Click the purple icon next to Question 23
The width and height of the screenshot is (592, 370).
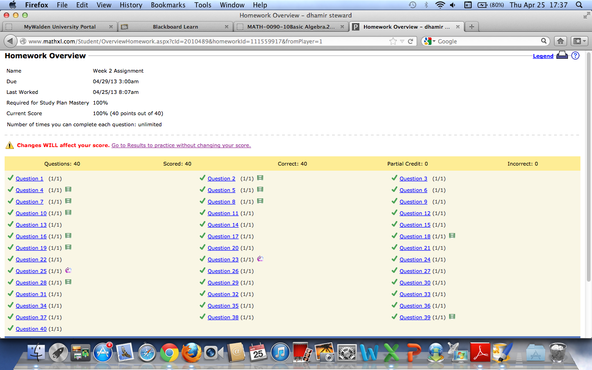coord(260,259)
